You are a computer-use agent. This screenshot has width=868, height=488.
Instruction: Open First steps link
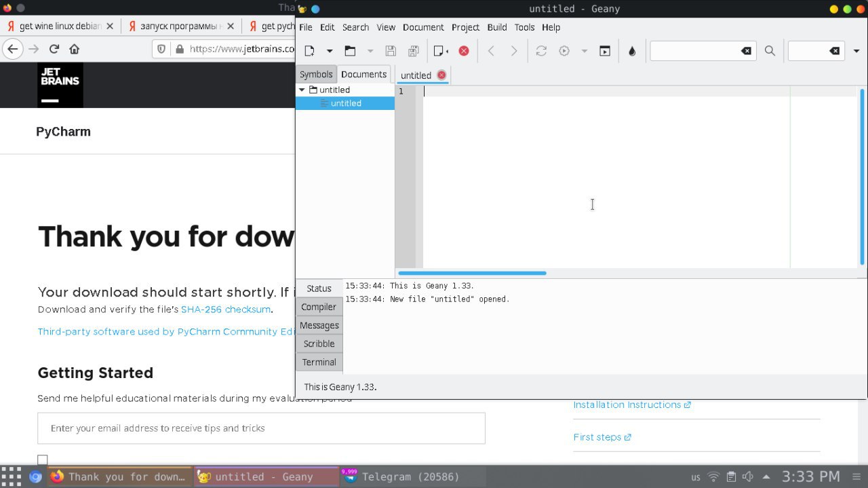pyautogui.click(x=602, y=437)
